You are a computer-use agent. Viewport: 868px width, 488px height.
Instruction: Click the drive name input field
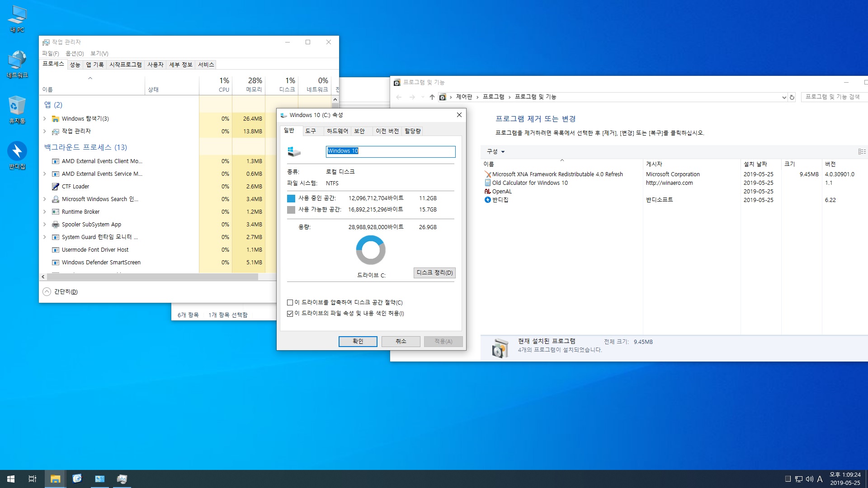[x=391, y=151]
